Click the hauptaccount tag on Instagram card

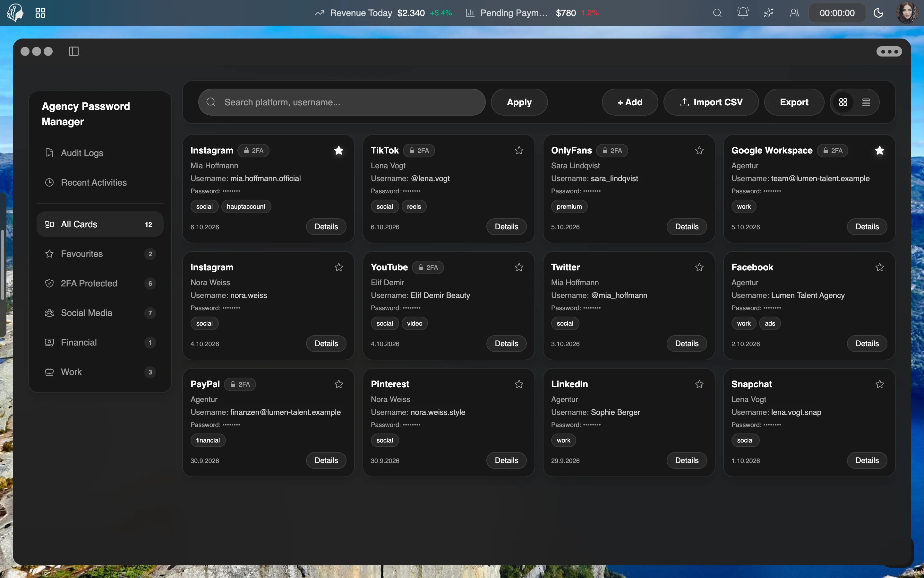click(x=246, y=206)
